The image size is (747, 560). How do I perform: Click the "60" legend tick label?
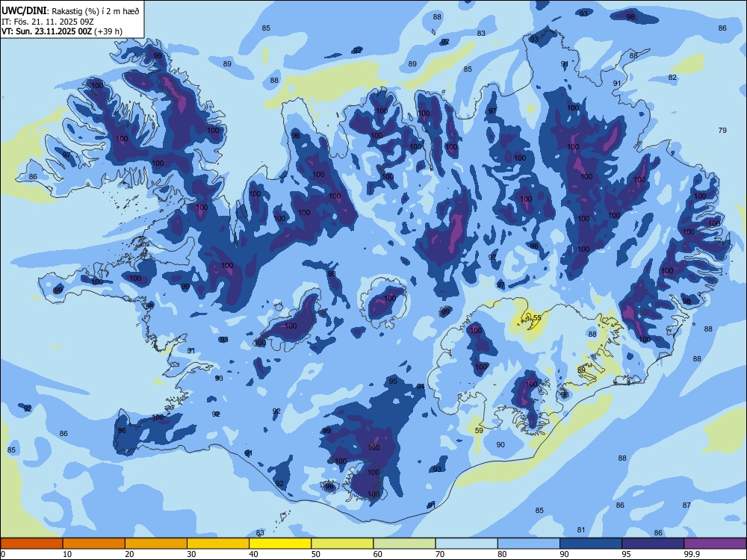coord(378,554)
